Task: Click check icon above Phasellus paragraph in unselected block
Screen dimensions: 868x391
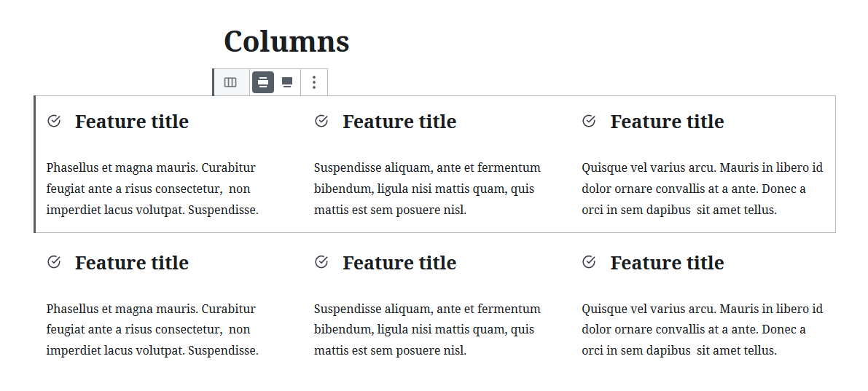Action: [54, 262]
